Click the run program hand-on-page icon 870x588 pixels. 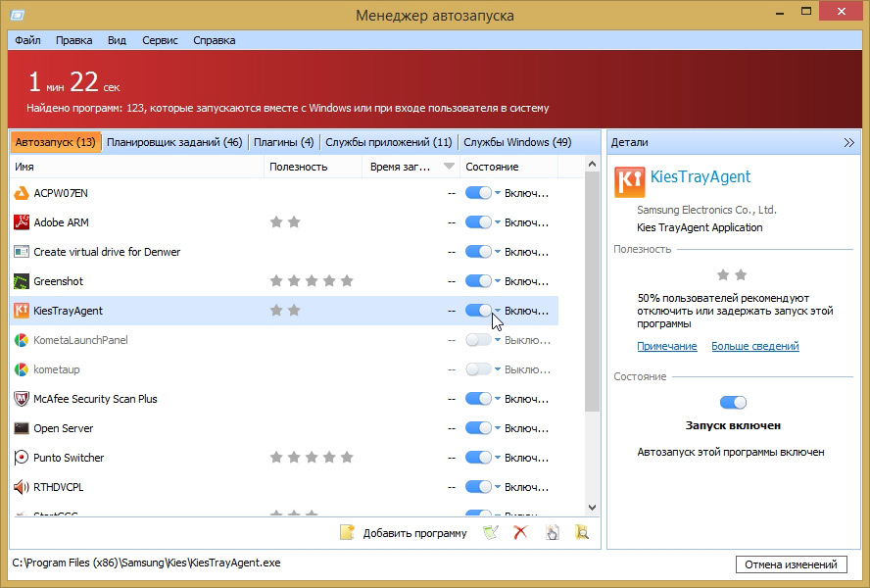(x=552, y=533)
